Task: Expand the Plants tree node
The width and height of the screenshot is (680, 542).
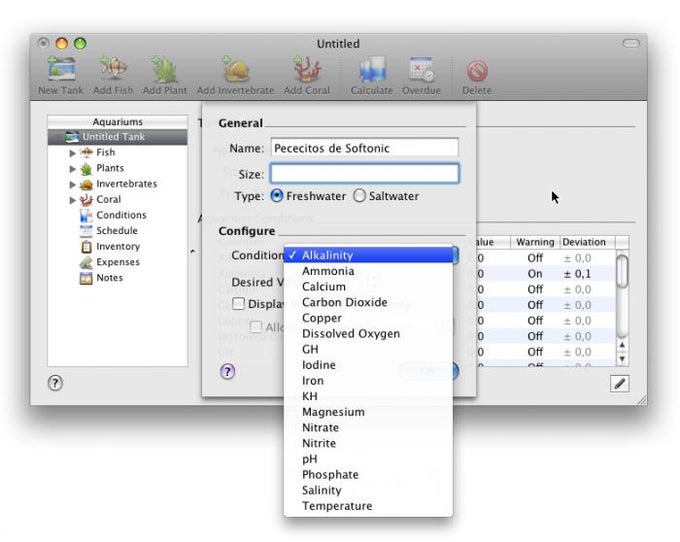Action: (72, 168)
